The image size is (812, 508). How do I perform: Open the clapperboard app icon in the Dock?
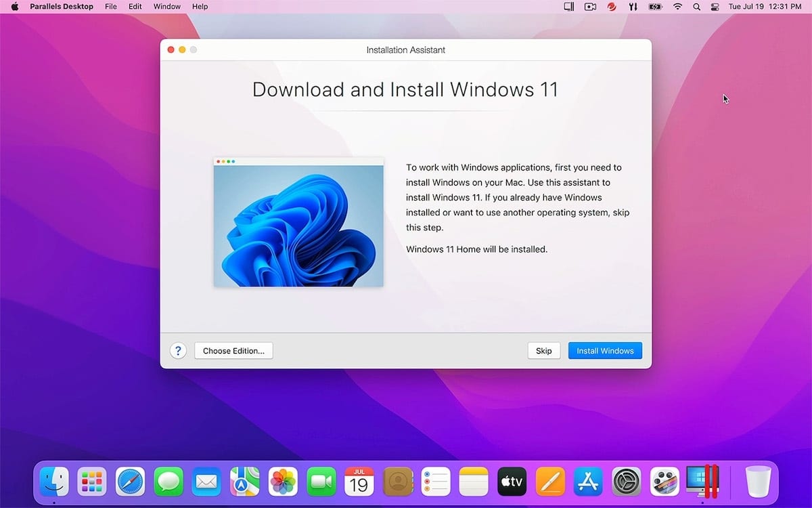pos(665,482)
